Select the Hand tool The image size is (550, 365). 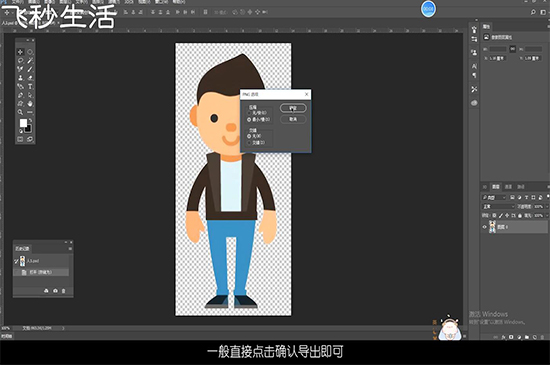click(30, 104)
